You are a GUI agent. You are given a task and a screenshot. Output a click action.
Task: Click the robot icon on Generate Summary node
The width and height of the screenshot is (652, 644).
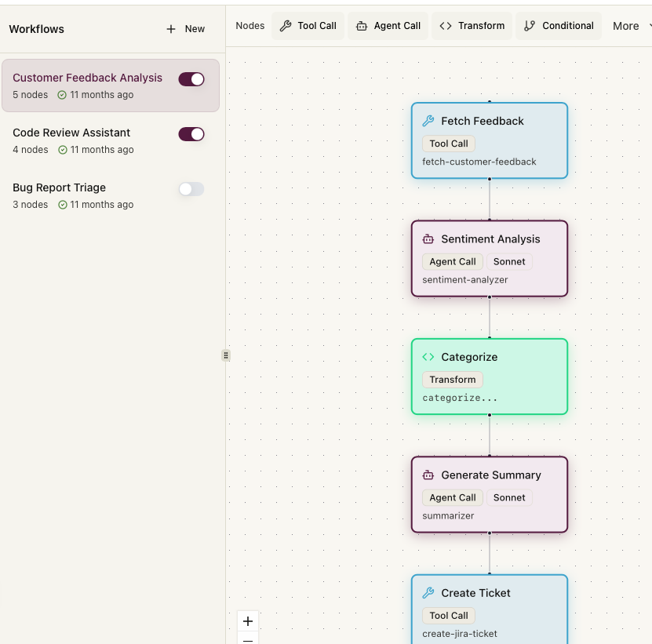428,475
